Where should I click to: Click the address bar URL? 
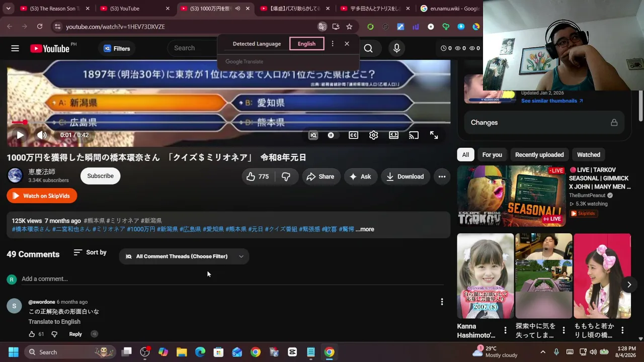click(115, 27)
